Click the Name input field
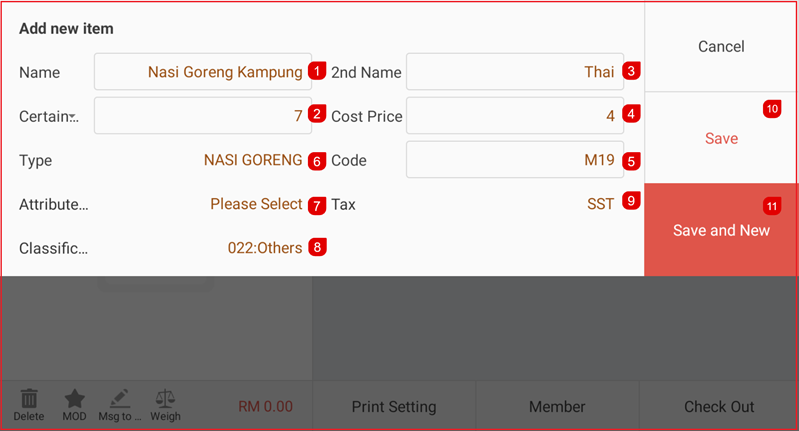 click(x=202, y=72)
